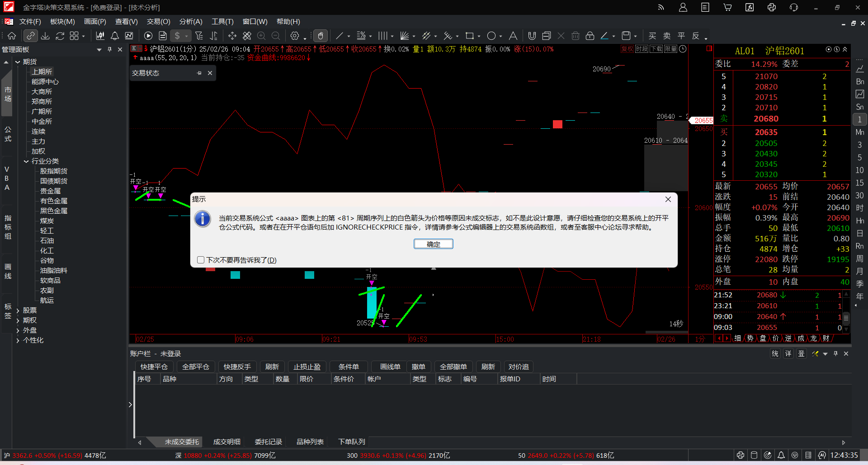Expand the 外盘 tree node
Screen dimensions: 868x465
click(18, 330)
